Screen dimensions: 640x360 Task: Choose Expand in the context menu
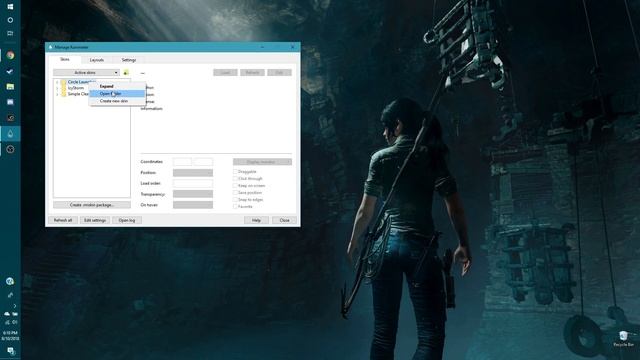pos(117,87)
